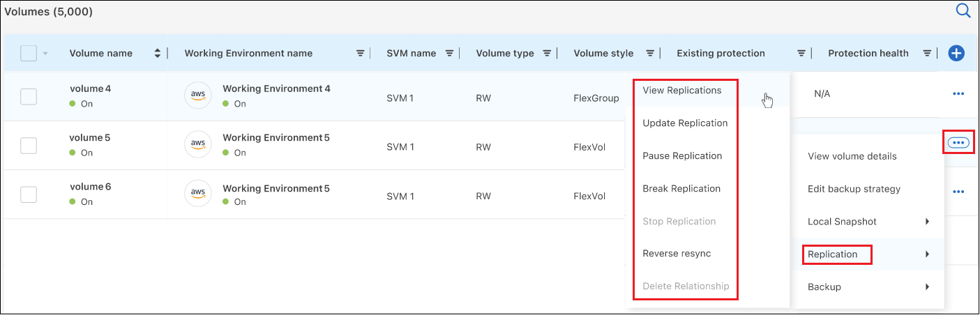This screenshot has width=980, height=315.
Task: Open the Existing protection filter dropdown
Action: click(801, 54)
